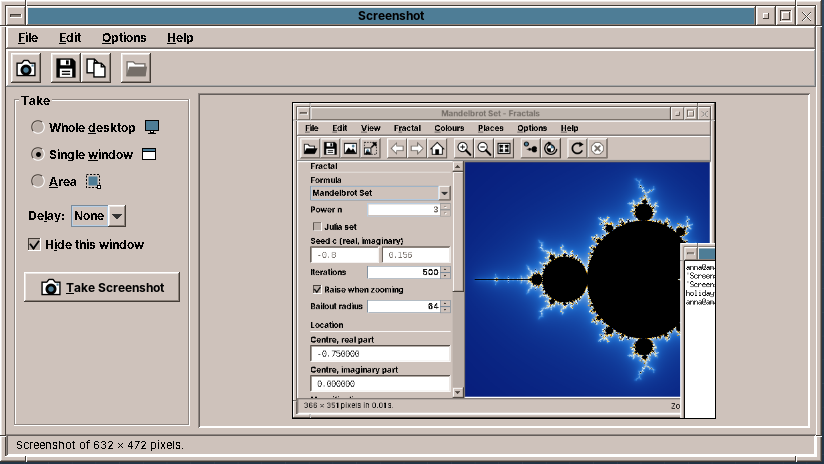Save the screenshot with the floppy disk icon

click(66, 68)
